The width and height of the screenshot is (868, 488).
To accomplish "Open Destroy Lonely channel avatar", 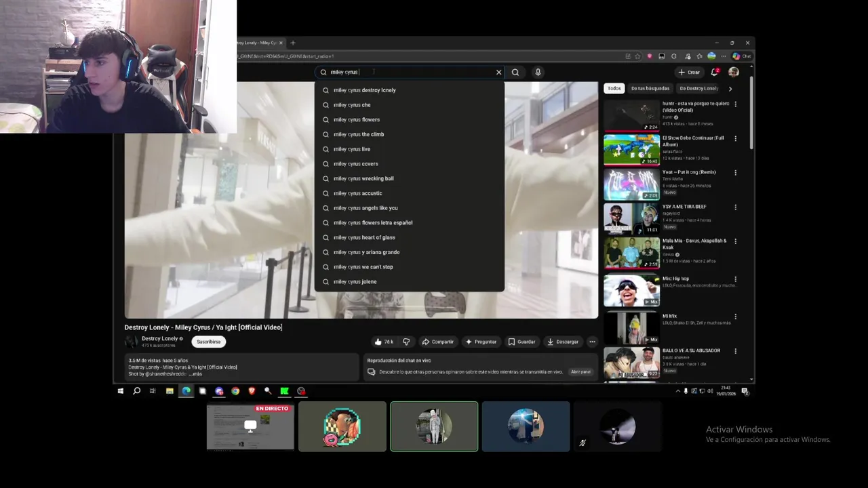I will tap(132, 342).
